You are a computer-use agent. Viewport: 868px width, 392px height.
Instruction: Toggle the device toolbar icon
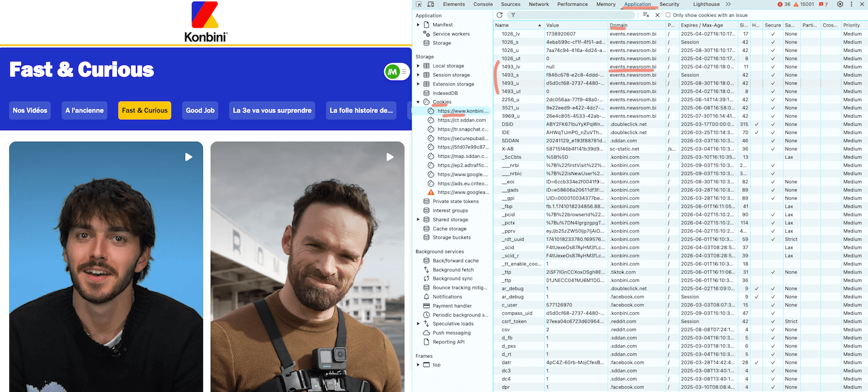point(430,4)
